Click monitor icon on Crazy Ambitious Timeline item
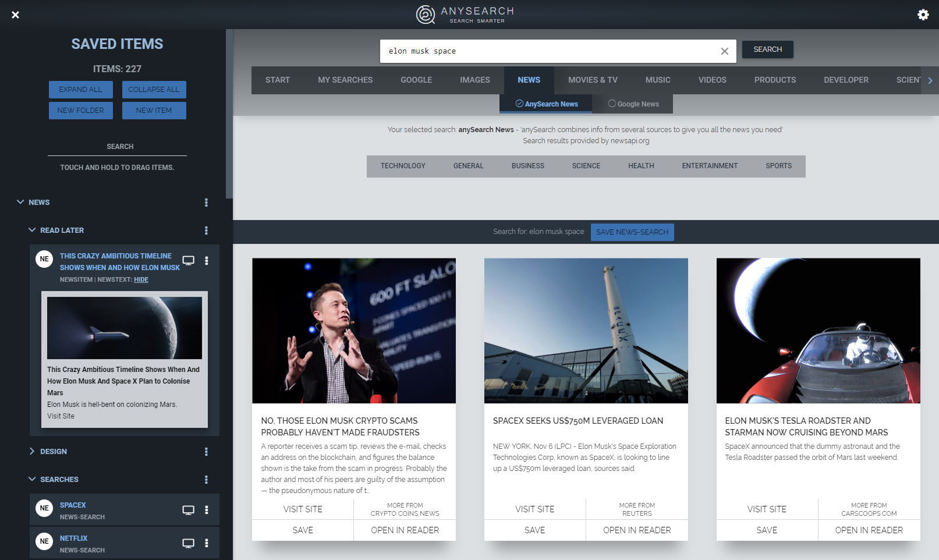 coord(188,261)
